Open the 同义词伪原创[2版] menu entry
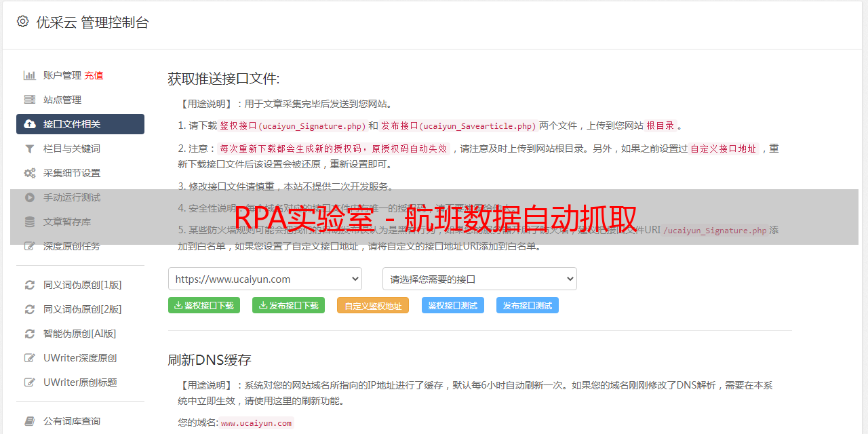Screen dimensions: 868x434 pos(82,309)
